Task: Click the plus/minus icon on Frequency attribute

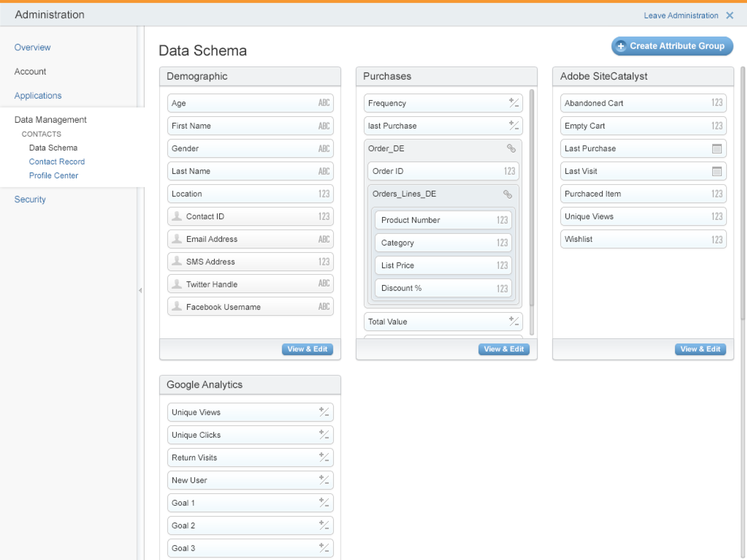Action: pyautogui.click(x=514, y=103)
